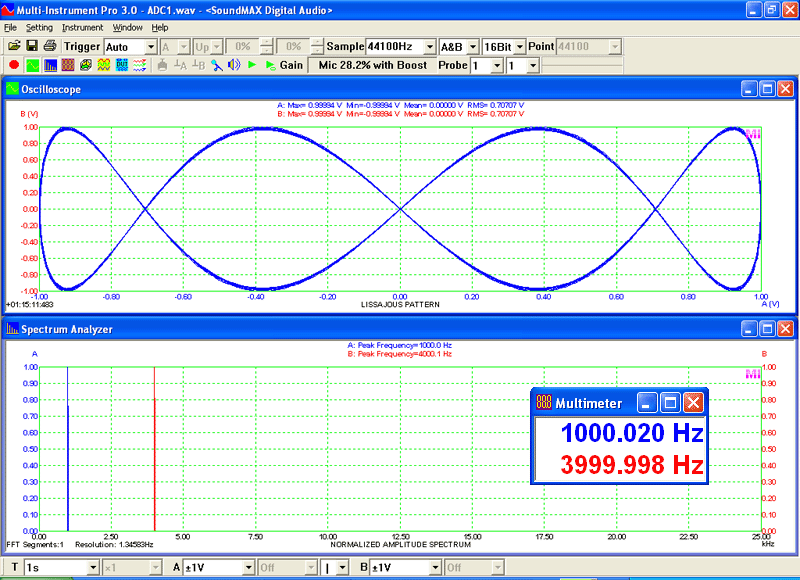Start recording with the red Record icon
The height and width of the screenshot is (580, 800).
click(x=12, y=64)
